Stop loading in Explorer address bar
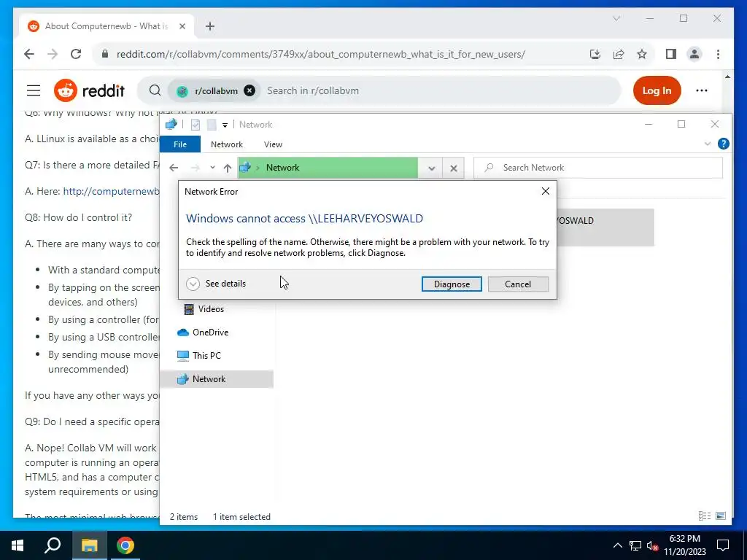Screen dimensions: 747x560 [454, 168]
